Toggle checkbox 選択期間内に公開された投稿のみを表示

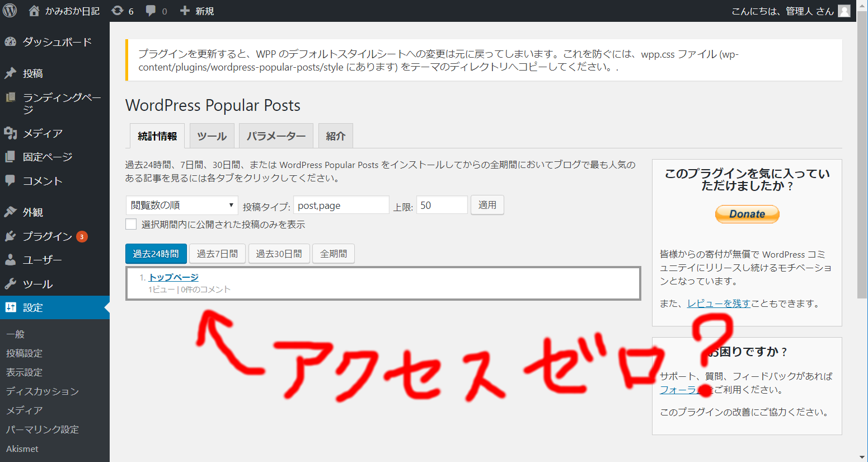point(131,224)
